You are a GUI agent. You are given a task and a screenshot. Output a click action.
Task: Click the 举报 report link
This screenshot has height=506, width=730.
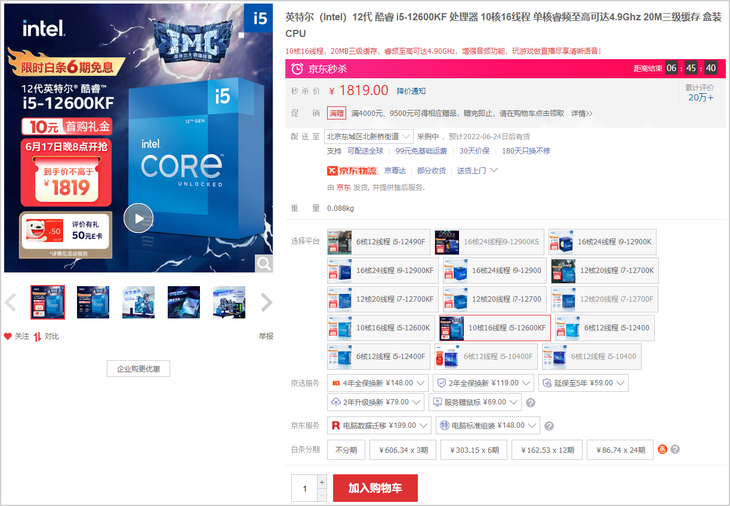point(266,336)
